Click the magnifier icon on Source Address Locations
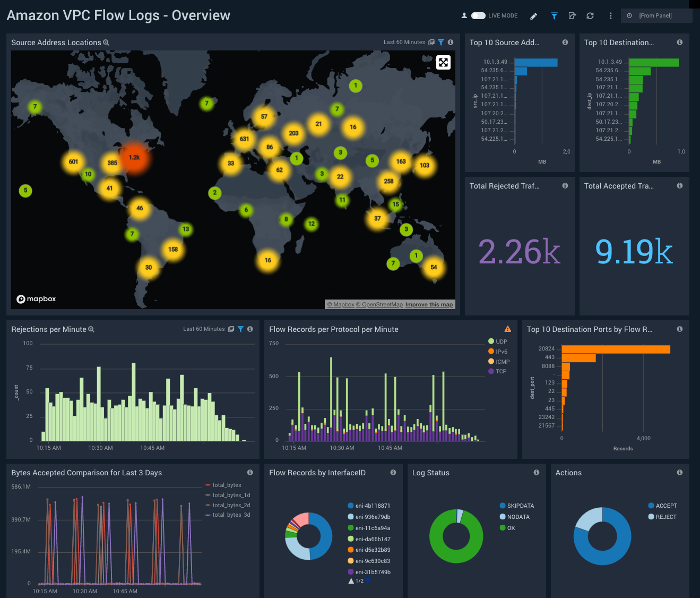Image resolution: width=700 pixels, height=598 pixels. [x=106, y=42]
